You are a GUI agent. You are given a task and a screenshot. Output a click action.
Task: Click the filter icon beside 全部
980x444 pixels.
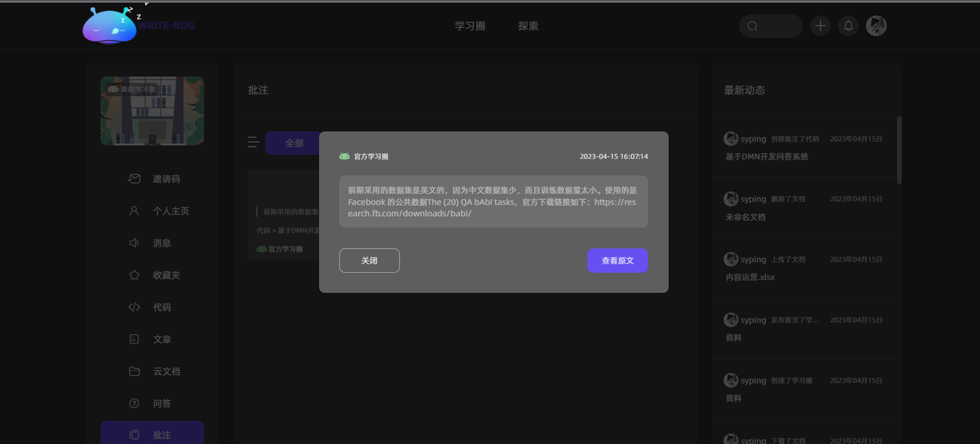click(x=253, y=142)
